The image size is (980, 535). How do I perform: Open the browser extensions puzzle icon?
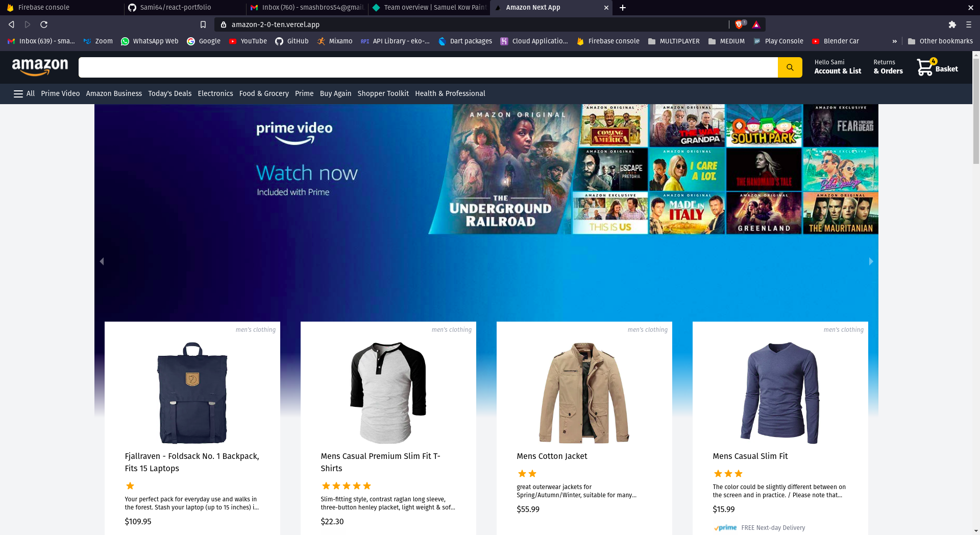pos(952,25)
